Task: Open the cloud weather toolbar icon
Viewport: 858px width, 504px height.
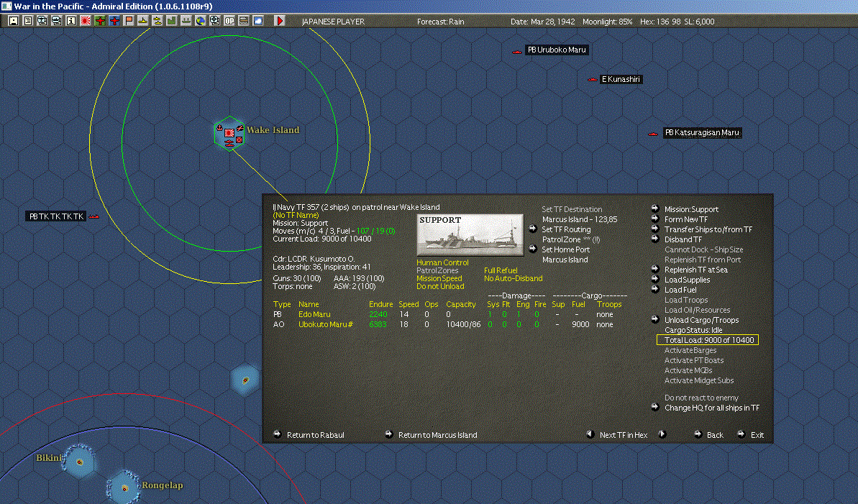Action: [x=258, y=21]
